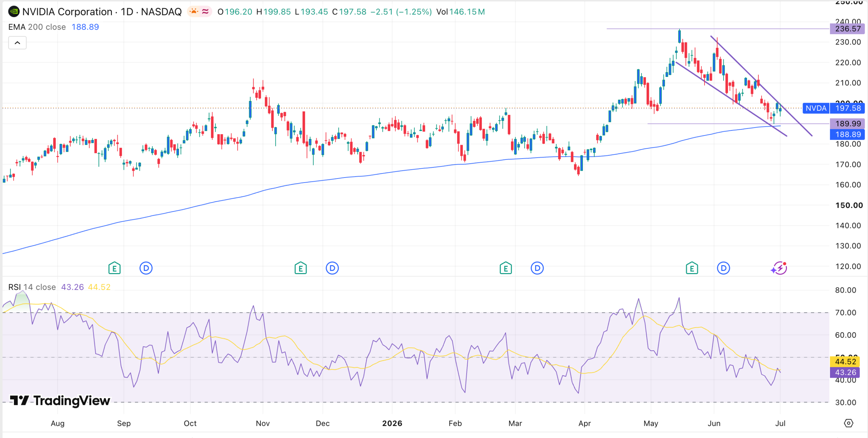Viewport: 868px width, 438px height.
Task: Click the EMA 200 close indicator label
Action: click(x=37, y=27)
